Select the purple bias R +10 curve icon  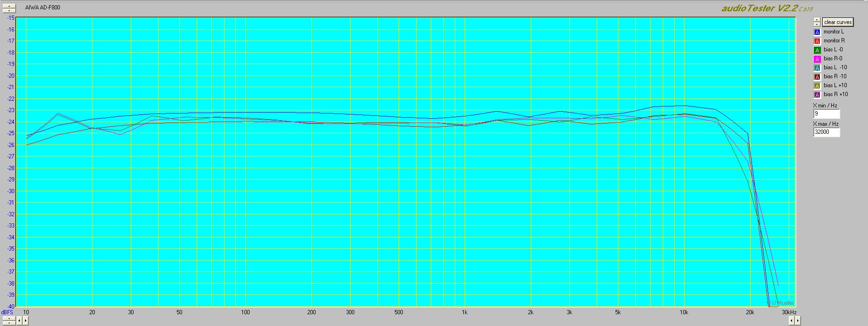click(817, 95)
